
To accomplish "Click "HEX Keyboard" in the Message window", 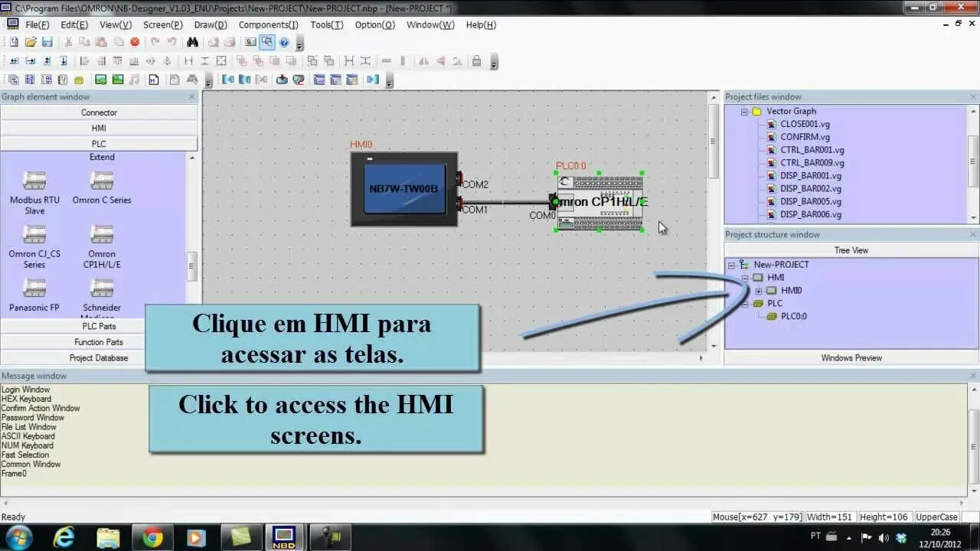I will point(26,399).
